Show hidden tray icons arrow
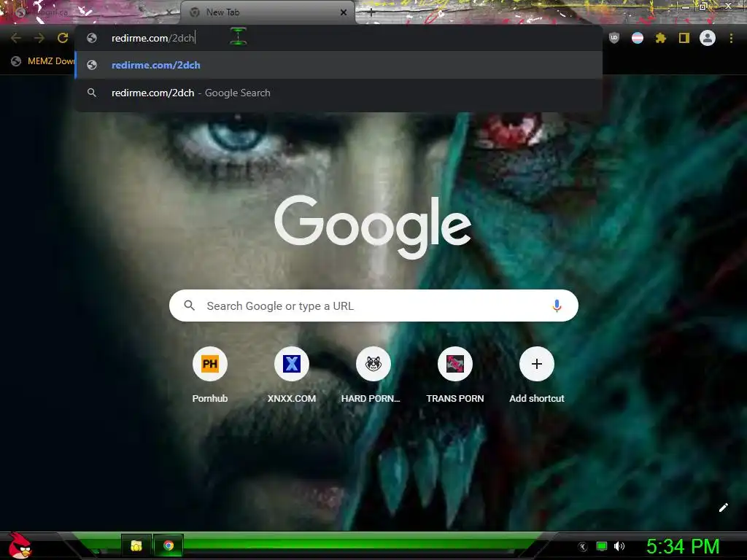This screenshot has height=560, width=747. click(x=582, y=547)
